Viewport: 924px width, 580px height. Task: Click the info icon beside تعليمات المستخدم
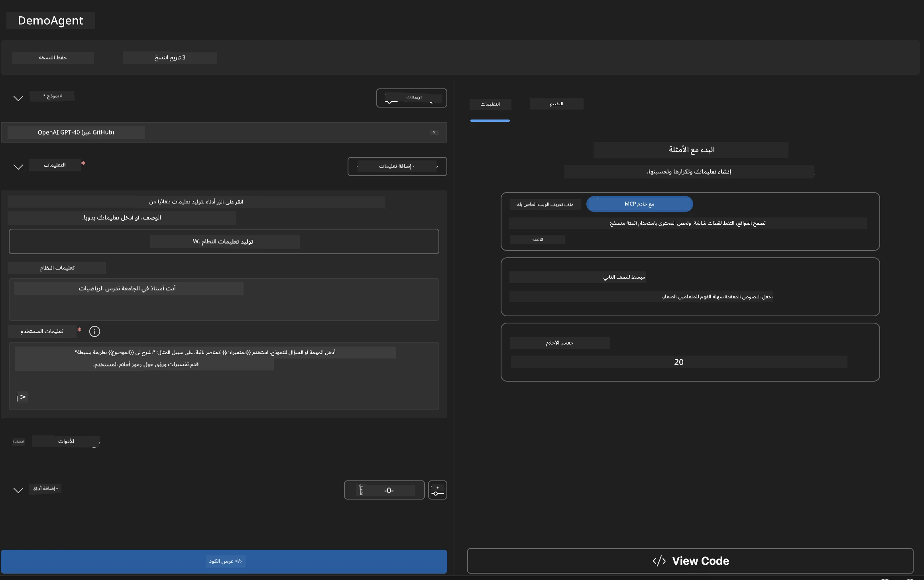click(x=94, y=331)
